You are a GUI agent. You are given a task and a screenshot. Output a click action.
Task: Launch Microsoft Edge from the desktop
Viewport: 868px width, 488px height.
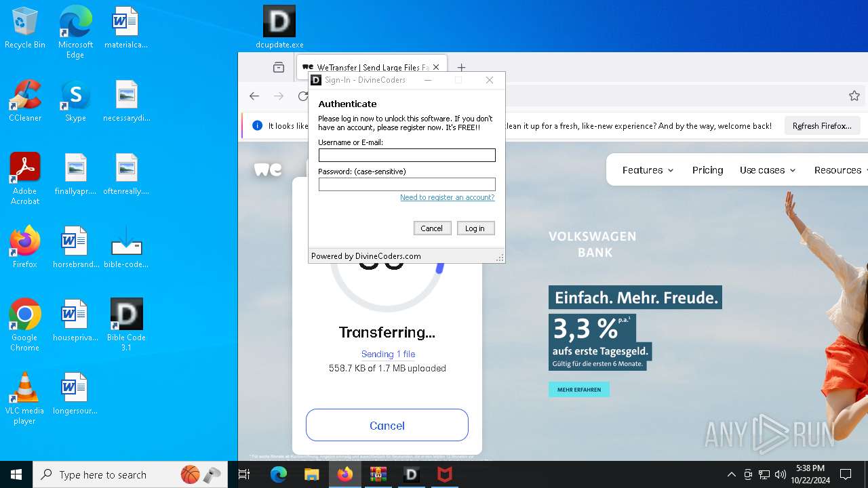pyautogui.click(x=75, y=33)
